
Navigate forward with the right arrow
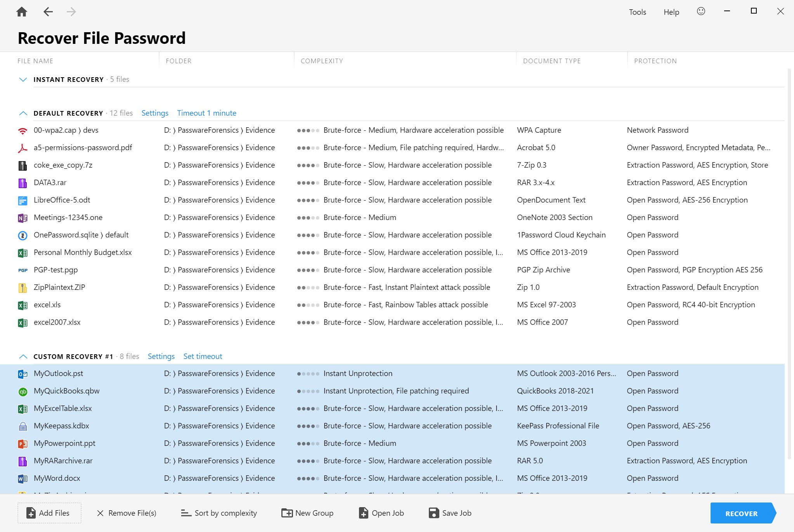(x=71, y=12)
